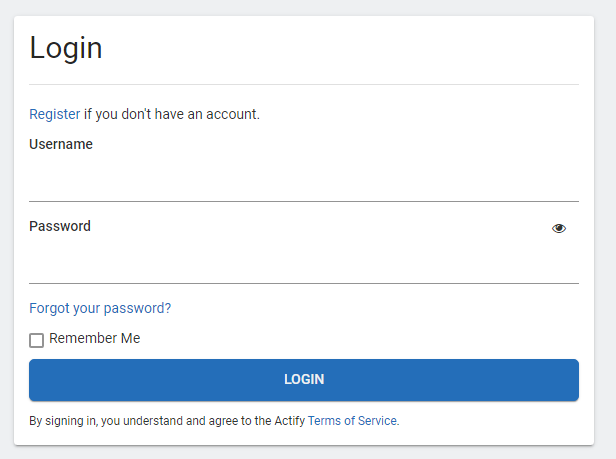Click the "if you don't have an account" text

click(x=172, y=114)
